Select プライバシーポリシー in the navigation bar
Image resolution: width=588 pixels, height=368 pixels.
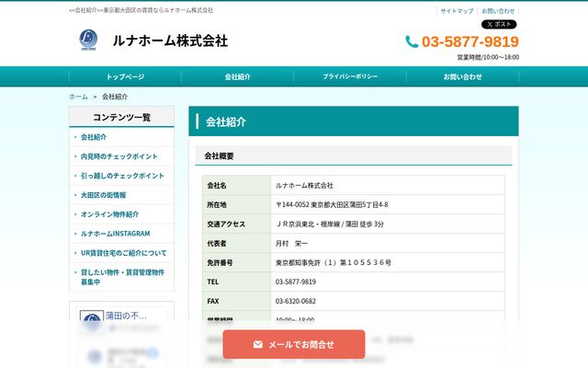point(350,76)
